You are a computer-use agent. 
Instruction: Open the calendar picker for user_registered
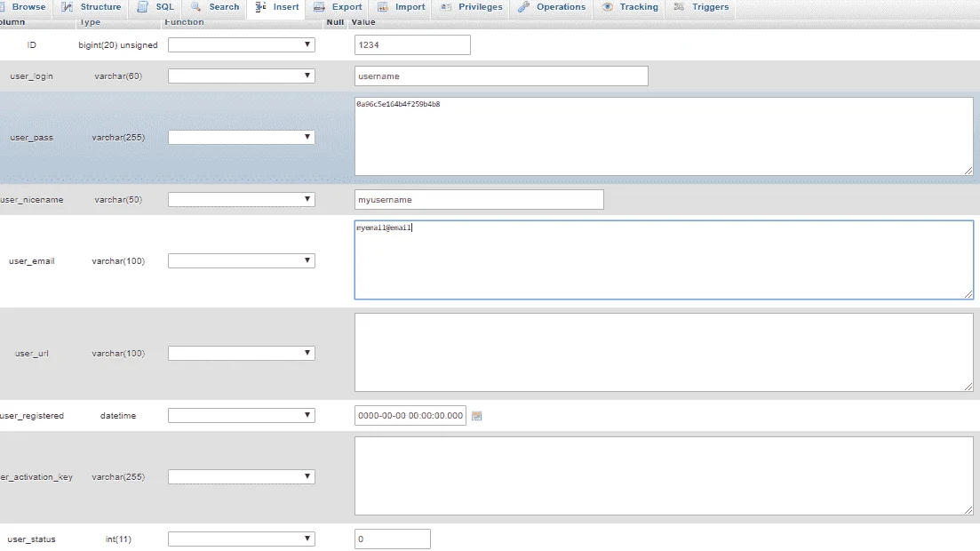click(476, 416)
